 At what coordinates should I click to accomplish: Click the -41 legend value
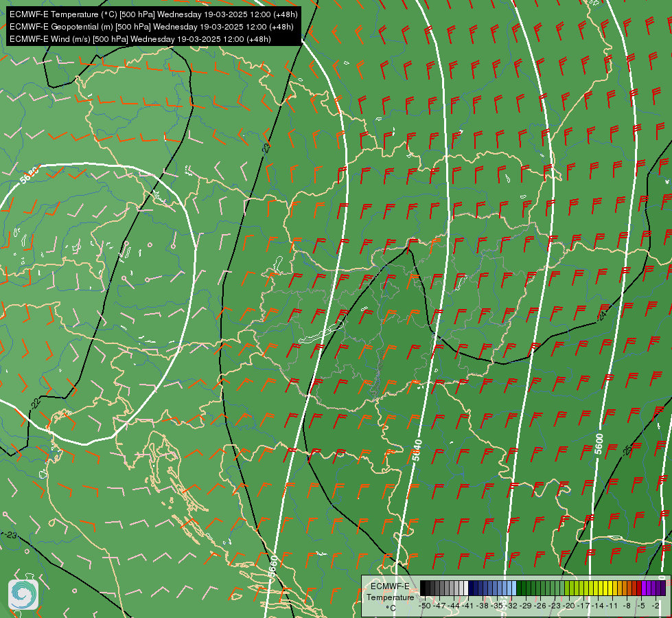click(x=467, y=606)
